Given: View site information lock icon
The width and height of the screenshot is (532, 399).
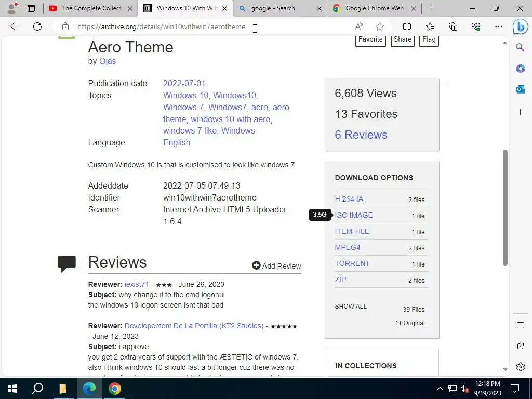Looking at the screenshot, I should (65, 26).
